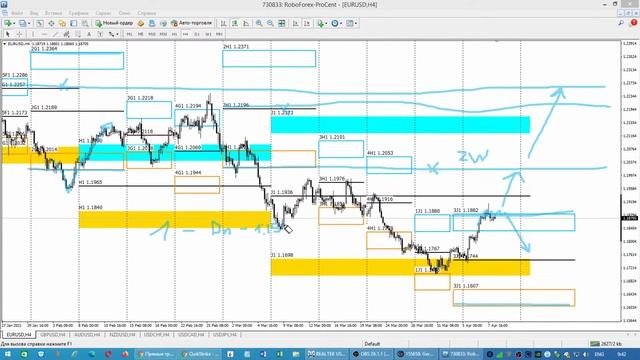This screenshot has width=640, height=360.
Task: Open the Окно menu
Action: (125, 13)
